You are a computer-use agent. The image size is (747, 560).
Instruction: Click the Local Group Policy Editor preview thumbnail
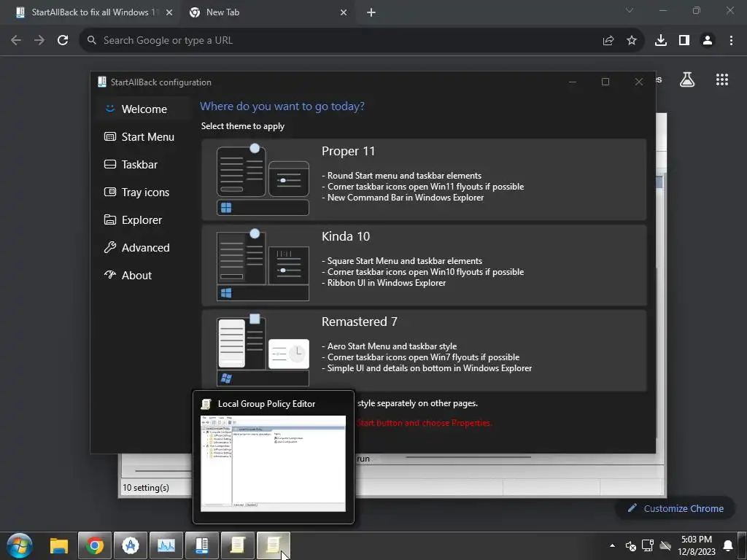tap(273, 463)
